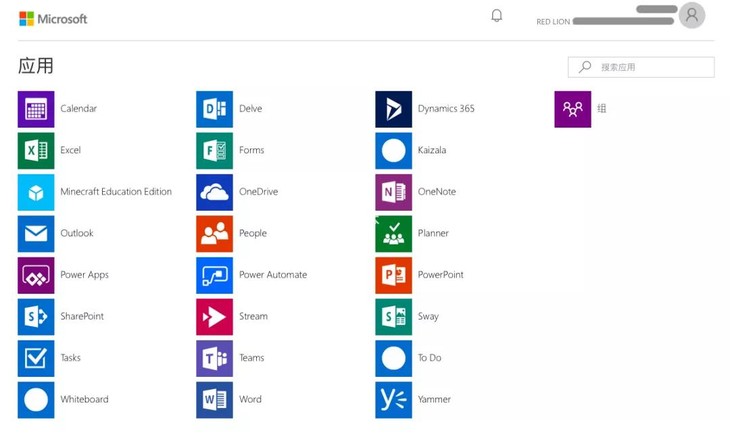Open the Yammer app icon
Screen dimensions: 730x441
393,400
